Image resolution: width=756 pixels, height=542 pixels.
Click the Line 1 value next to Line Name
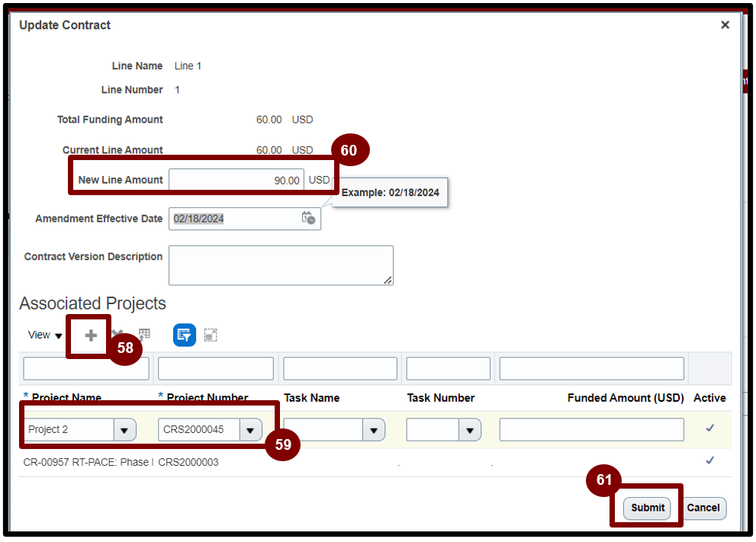tap(188, 66)
